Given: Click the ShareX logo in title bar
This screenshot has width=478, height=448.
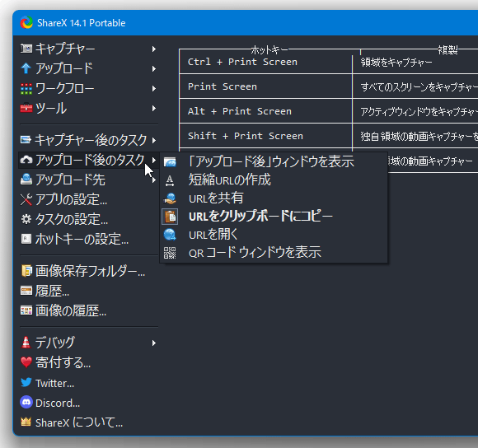Looking at the screenshot, I should [x=26, y=23].
